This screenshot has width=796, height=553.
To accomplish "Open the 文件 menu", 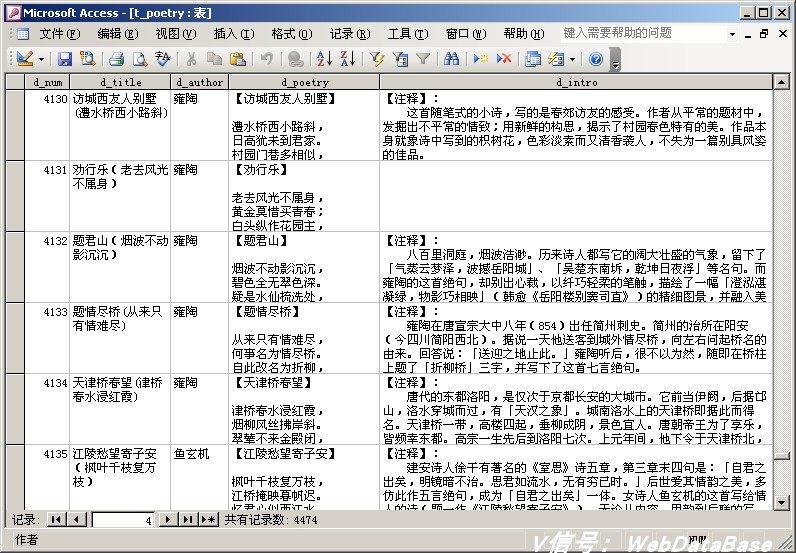I will coord(60,34).
